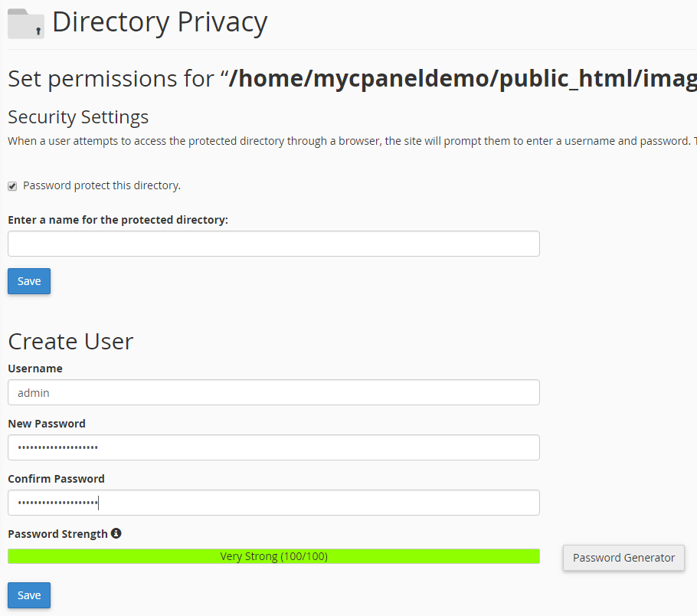Click the "Password protect this directory" label
This screenshot has width=697, height=616.
102,185
